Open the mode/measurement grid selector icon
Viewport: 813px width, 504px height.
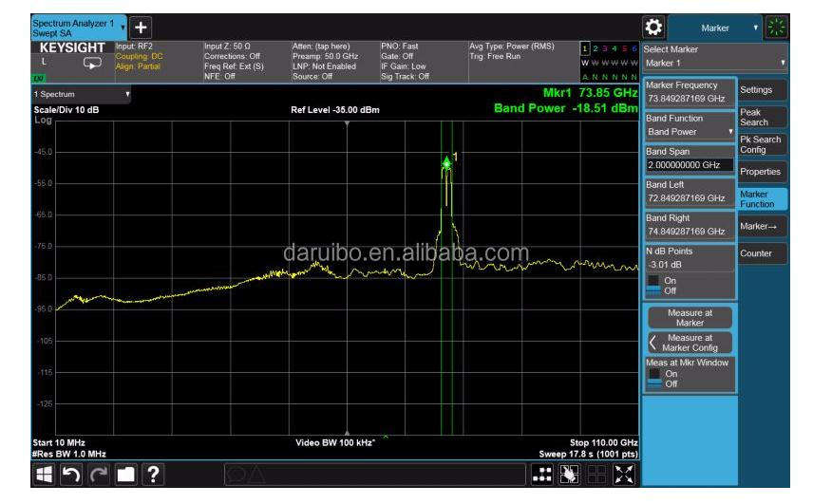(542, 475)
